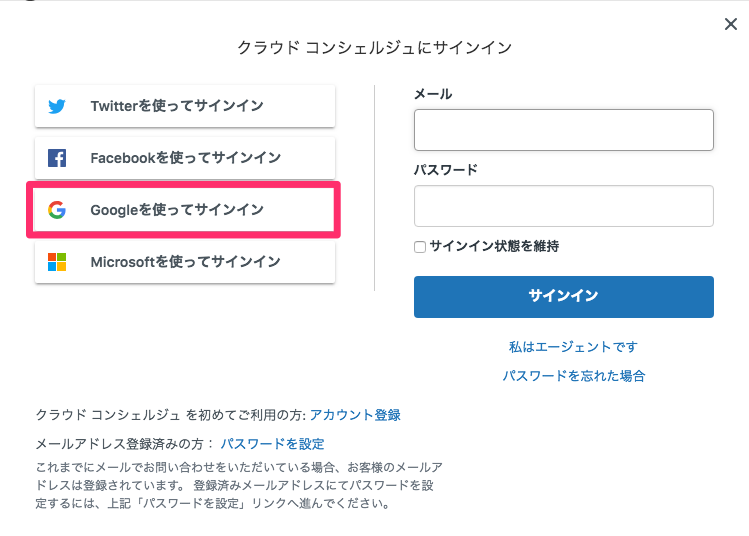Screen dimensions: 749x536
Task: Click the Google G logo icon
Action: [x=57, y=210]
